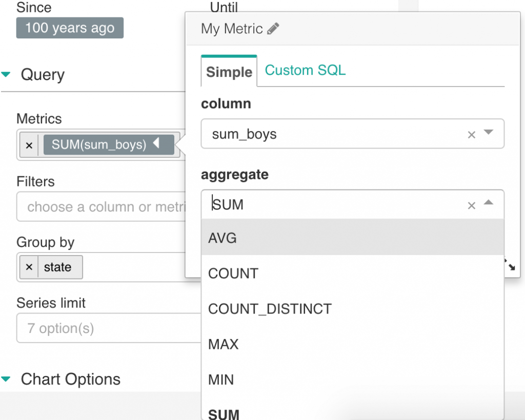
Task: Select MIN aggregate option
Action: [221, 380]
